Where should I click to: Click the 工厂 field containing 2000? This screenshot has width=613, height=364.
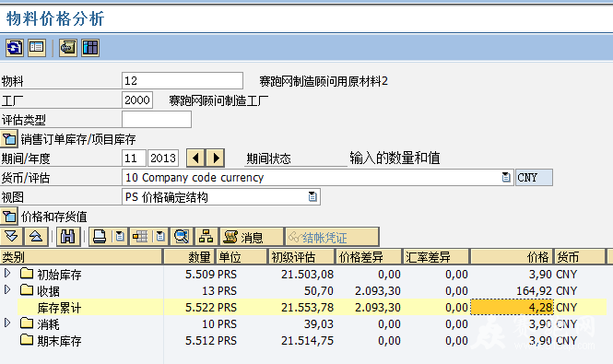tap(137, 100)
